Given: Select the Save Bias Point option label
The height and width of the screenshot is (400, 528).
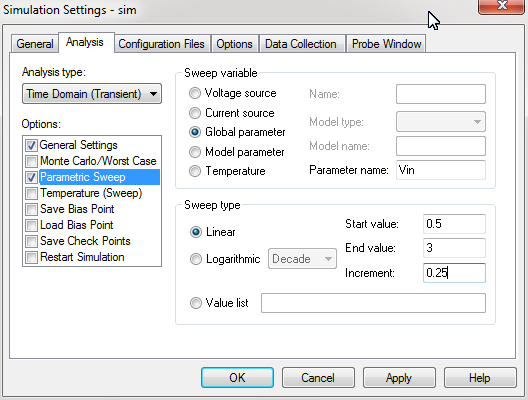Looking at the screenshot, I should (x=77, y=209).
